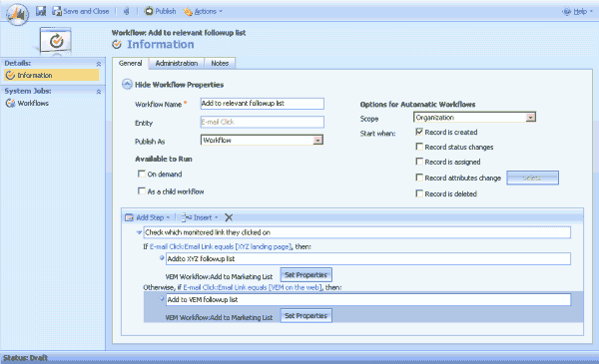The height and width of the screenshot is (364, 599).
Task: Click the Entity field showing E-mail Click
Action: coord(262,122)
